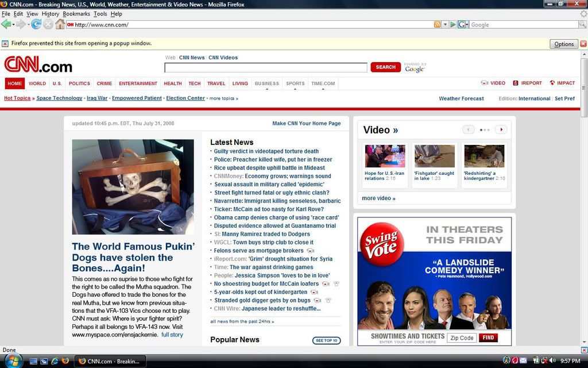Click the greyed Stop loading icon
The height and width of the screenshot is (368, 588).
point(48,24)
